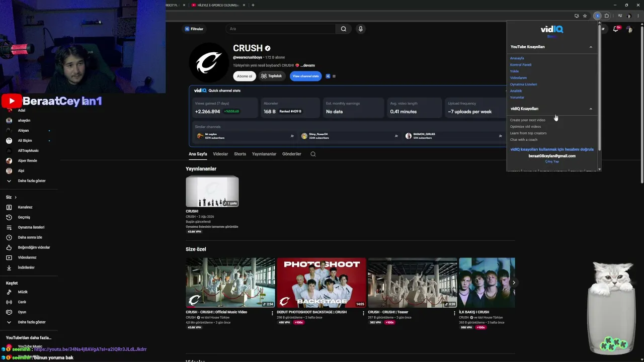The height and width of the screenshot is (362, 644).
Task: Open the list menu icon beside channel buttons
Action: pos(334,76)
